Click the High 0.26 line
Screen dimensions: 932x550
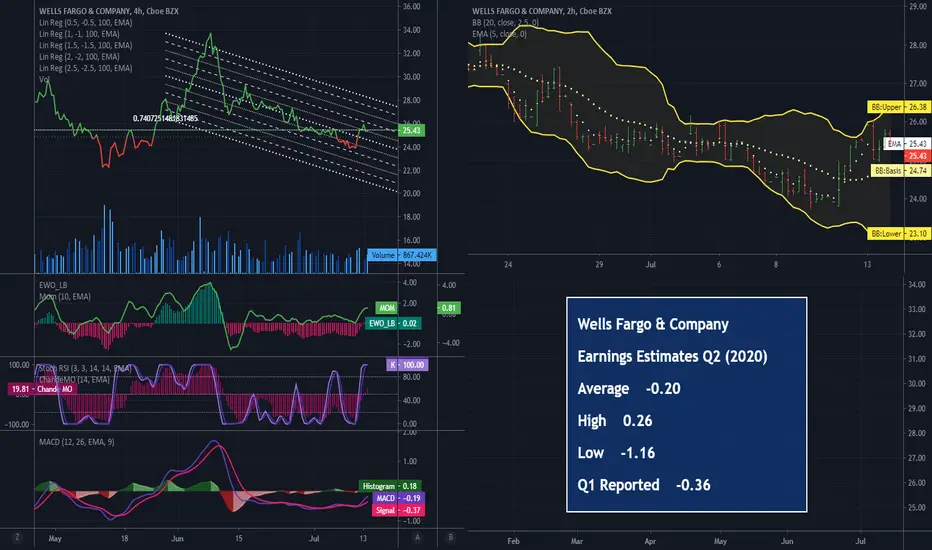[x=615, y=421]
